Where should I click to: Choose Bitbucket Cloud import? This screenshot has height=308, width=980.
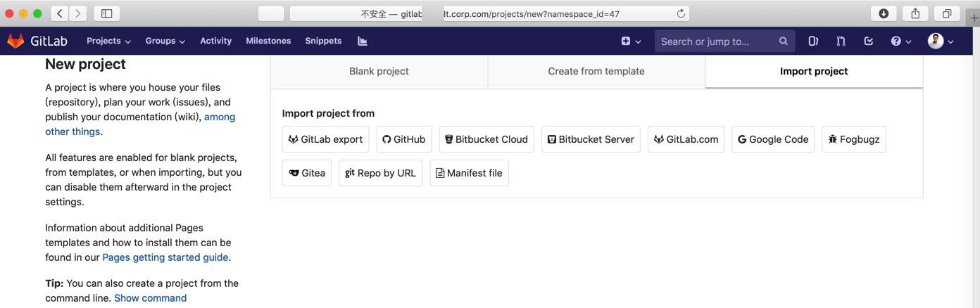(486, 139)
